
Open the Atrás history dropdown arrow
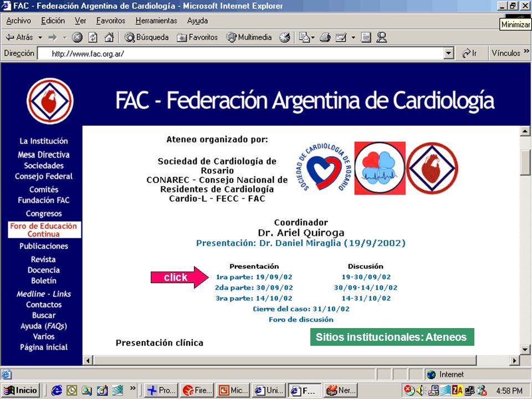click(40, 37)
